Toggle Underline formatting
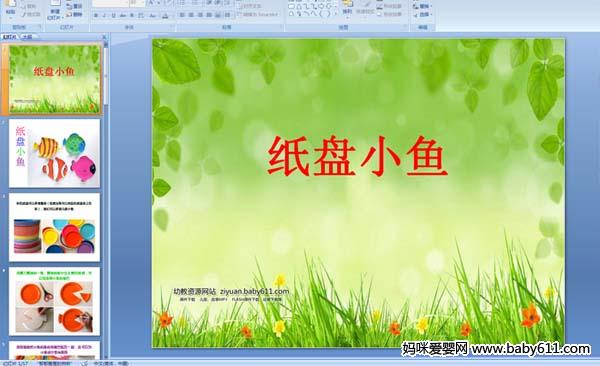This screenshot has width=600, height=366. click(113, 15)
